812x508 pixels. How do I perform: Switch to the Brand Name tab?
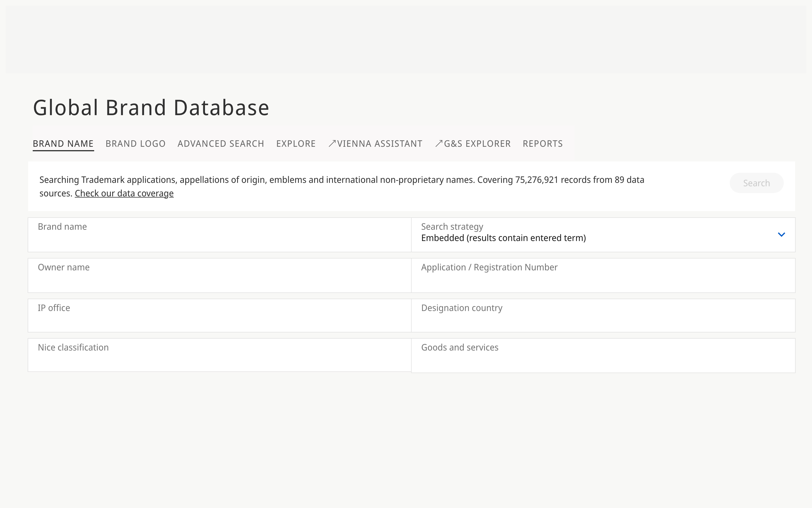click(x=63, y=144)
